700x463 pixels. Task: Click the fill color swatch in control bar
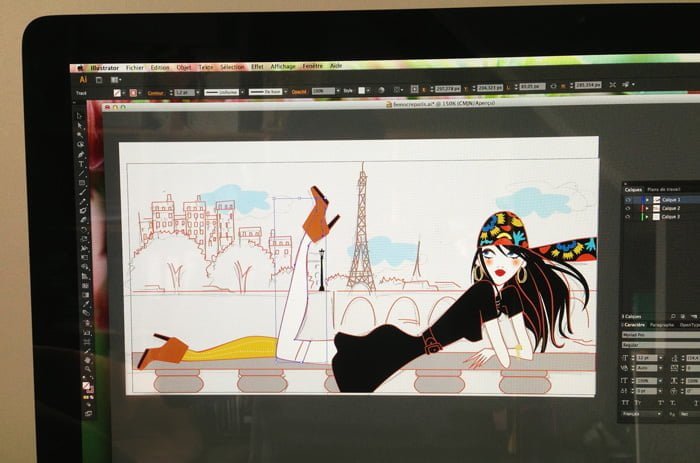pos(117,93)
